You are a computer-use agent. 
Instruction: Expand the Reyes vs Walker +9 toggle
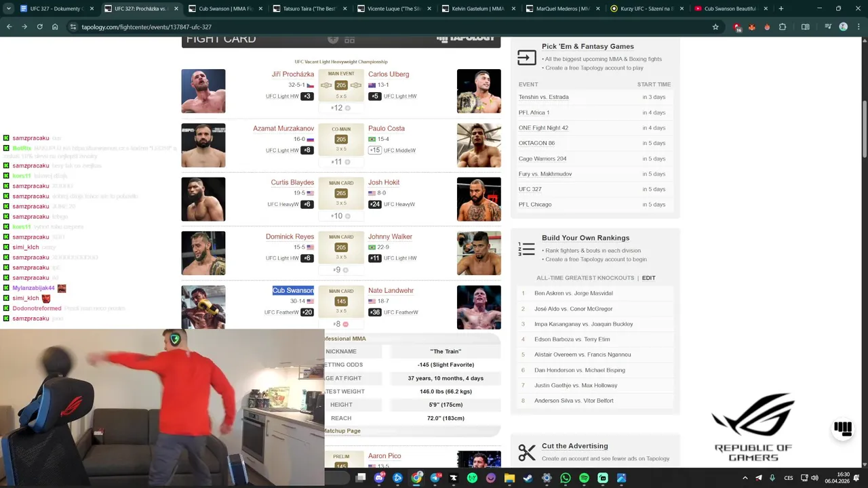coord(341,270)
